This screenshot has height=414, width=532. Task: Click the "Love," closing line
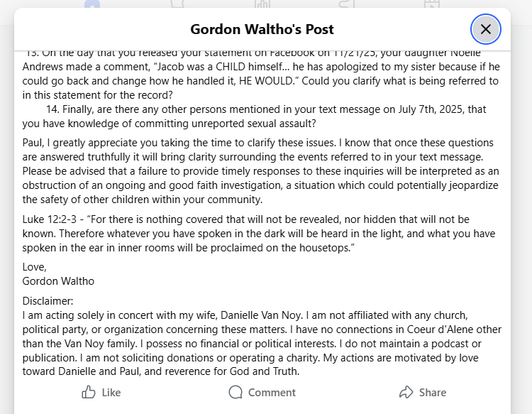35,267
